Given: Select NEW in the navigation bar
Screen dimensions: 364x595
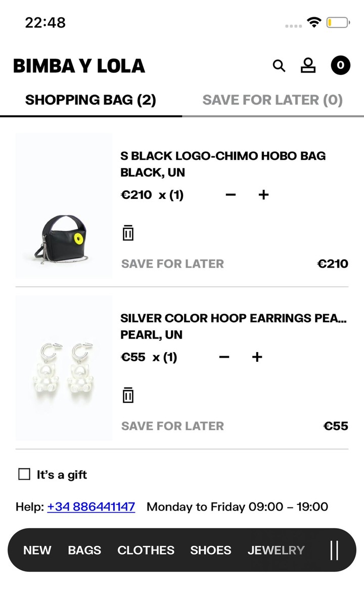Looking at the screenshot, I should tap(37, 550).
